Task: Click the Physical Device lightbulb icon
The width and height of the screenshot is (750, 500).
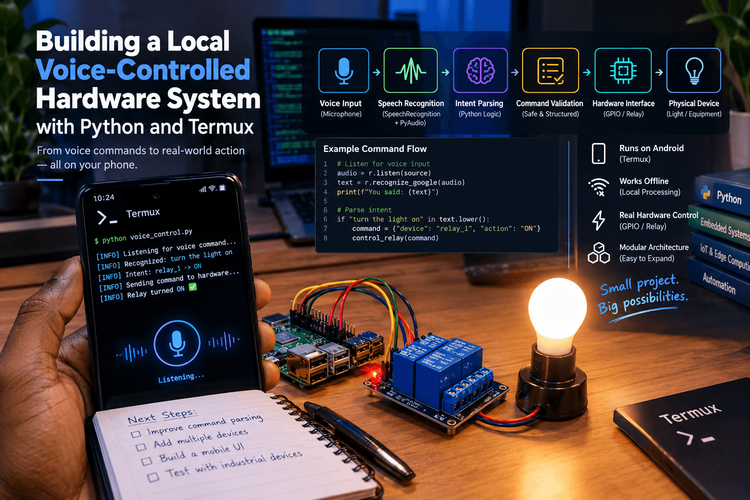Action: pos(694,70)
